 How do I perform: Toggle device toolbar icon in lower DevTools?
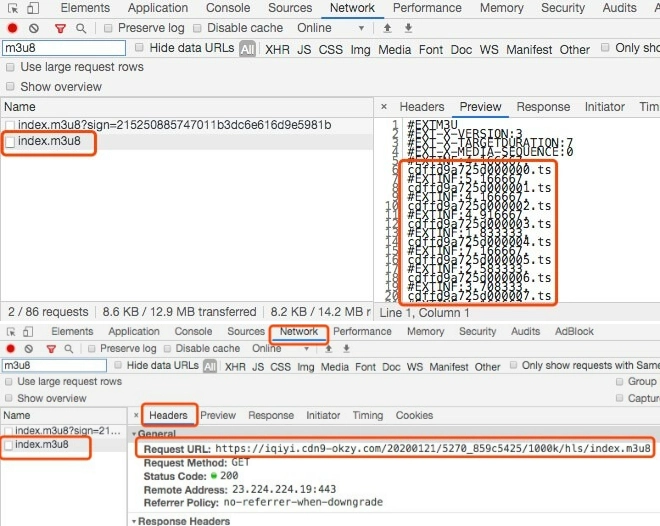(31, 332)
